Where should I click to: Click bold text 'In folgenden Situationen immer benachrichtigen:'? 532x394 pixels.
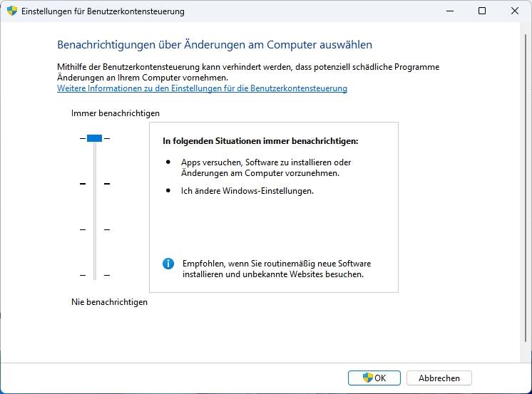260,141
